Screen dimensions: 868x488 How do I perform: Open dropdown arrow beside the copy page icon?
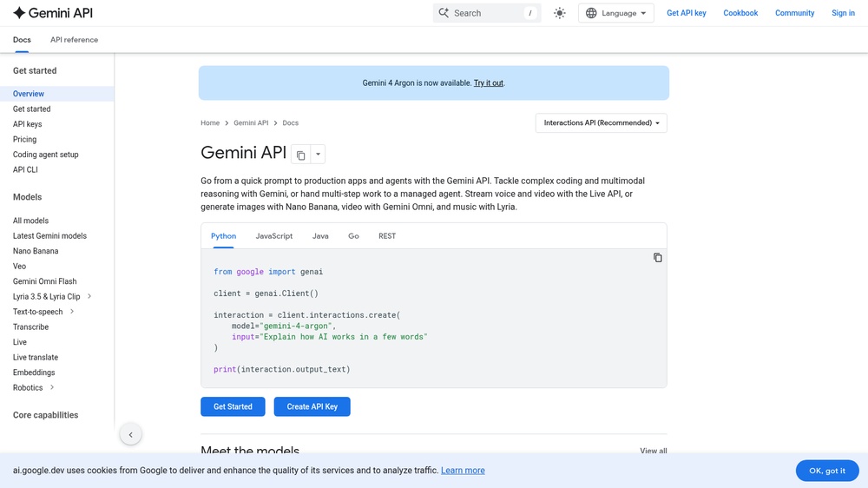pos(318,155)
